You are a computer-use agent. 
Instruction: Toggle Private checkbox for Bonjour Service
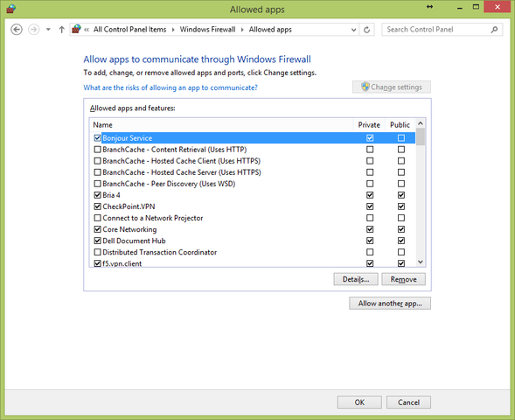pyautogui.click(x=370, y=138)
